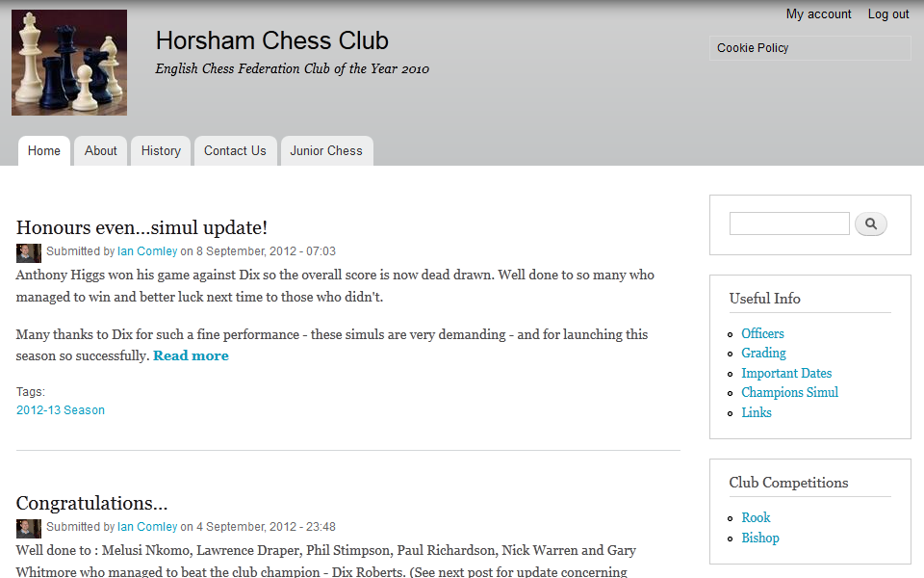924x578 pixels.
Task: Open the Champions Simul link
Action: coord(789,392)
